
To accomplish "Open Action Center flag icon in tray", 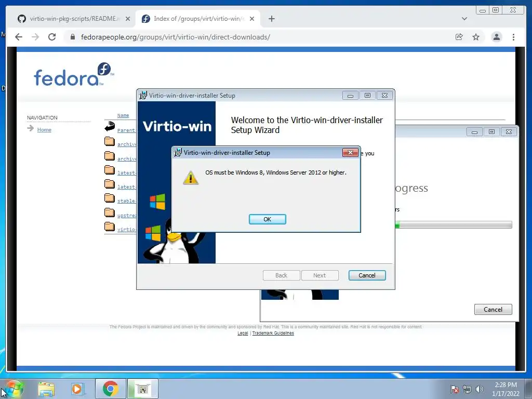I will (454, 389).
